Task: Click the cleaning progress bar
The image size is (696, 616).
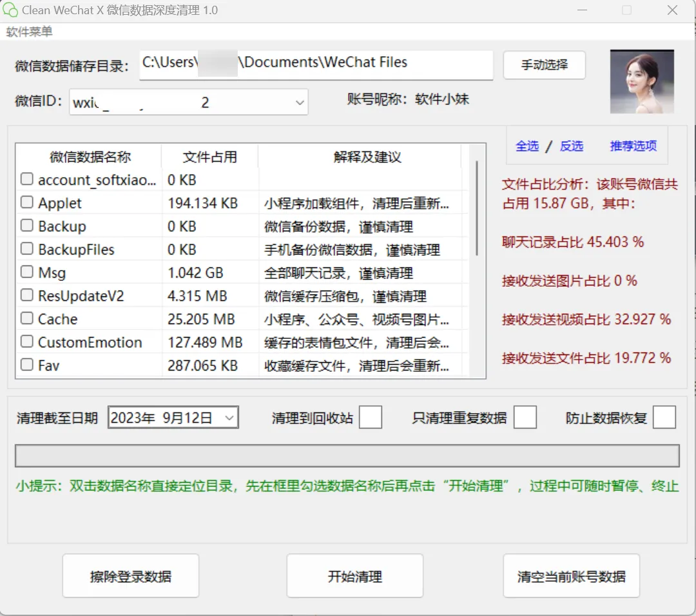Action: click(347, 456)
